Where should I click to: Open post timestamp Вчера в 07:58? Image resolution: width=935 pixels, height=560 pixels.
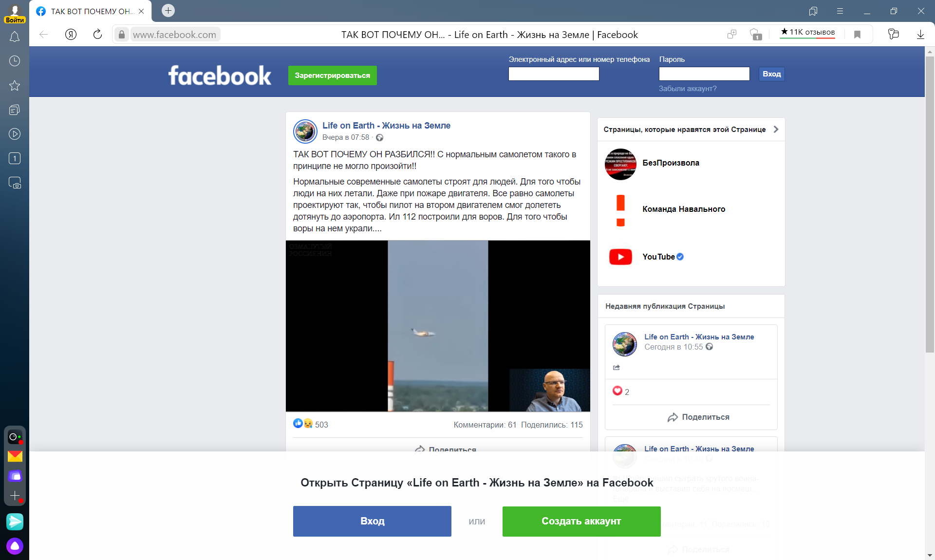click(x=346, y=137)
